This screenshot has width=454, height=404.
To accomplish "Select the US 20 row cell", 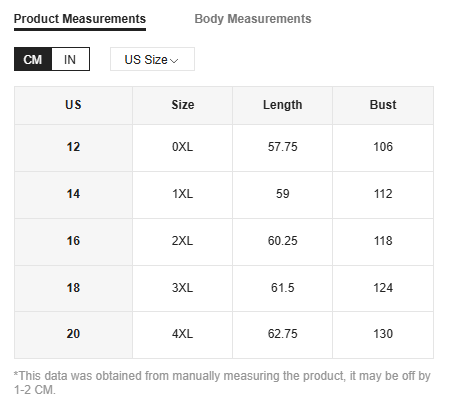I will 73,334.
